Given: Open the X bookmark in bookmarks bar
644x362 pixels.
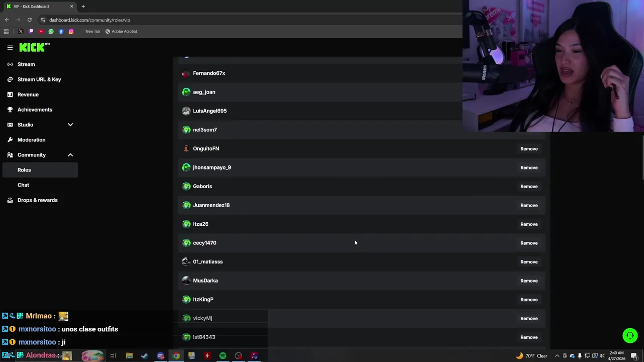Looking at the screenshot, I should point(21,31).
